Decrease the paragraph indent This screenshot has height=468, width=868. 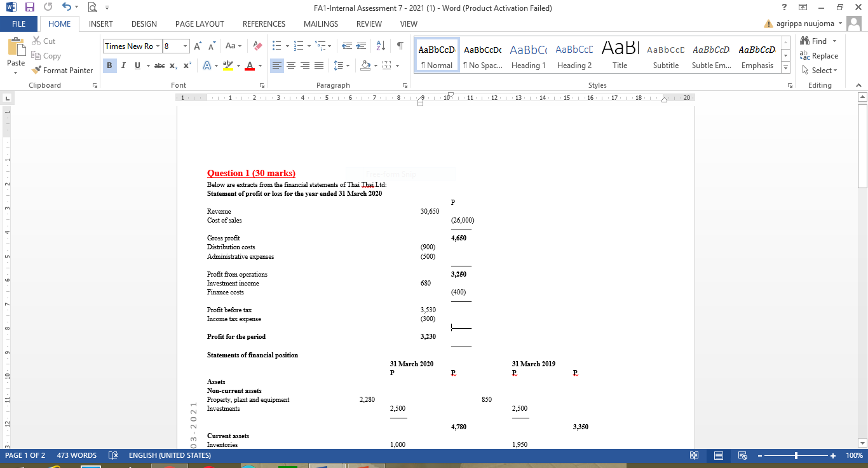pyautogui.click(x=346, y=46)
